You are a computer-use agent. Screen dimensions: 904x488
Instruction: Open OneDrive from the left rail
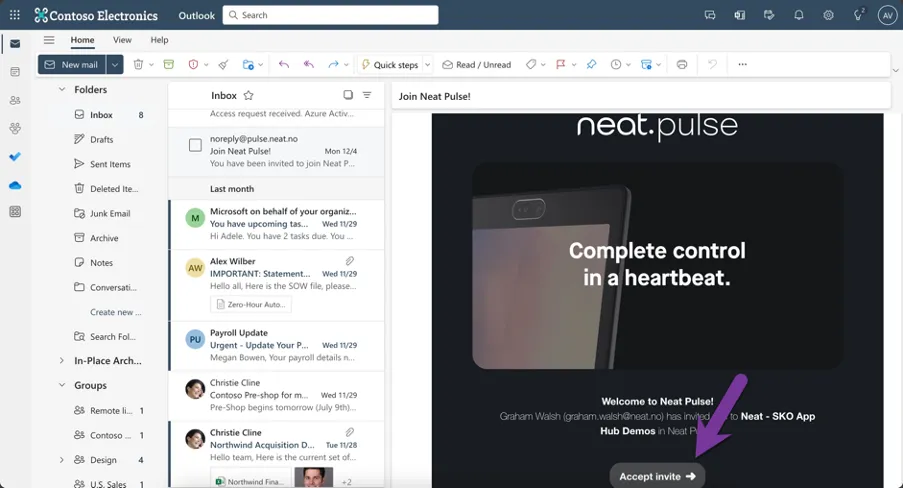[15, 185]
